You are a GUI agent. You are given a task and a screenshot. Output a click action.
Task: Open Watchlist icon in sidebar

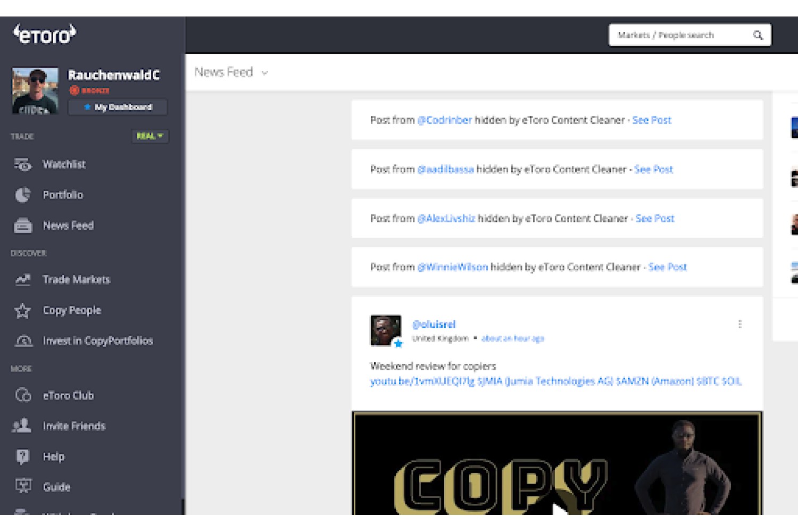coord(23,164)
